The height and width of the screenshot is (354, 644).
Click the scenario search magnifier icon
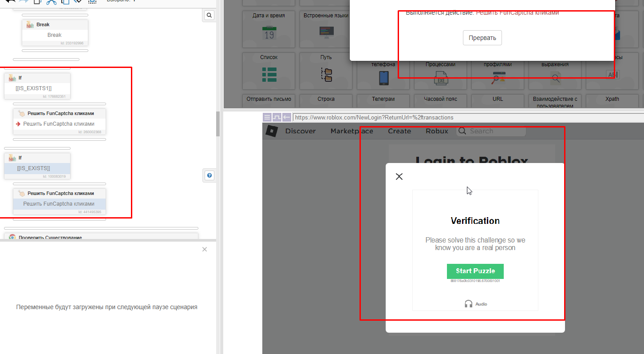209,16
